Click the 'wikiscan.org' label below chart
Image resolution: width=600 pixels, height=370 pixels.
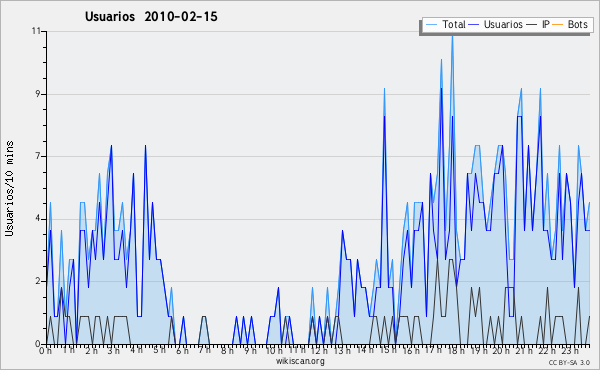(300, 361)
